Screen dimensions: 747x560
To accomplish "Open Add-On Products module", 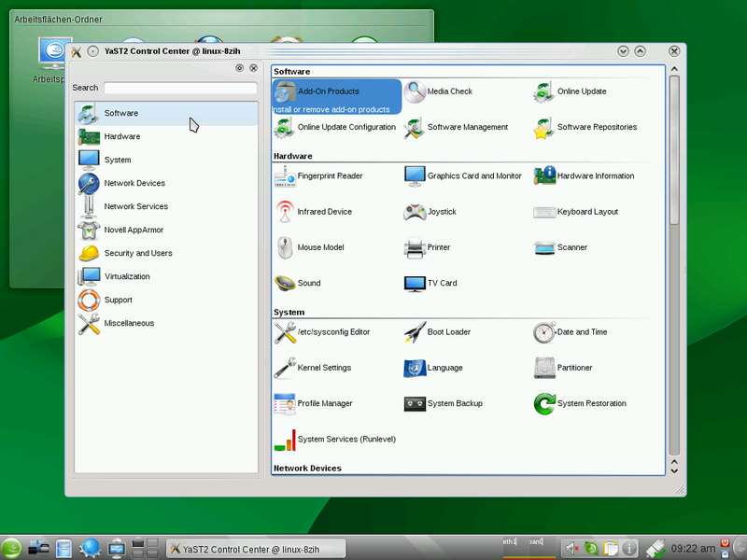I will click(336, 97).
